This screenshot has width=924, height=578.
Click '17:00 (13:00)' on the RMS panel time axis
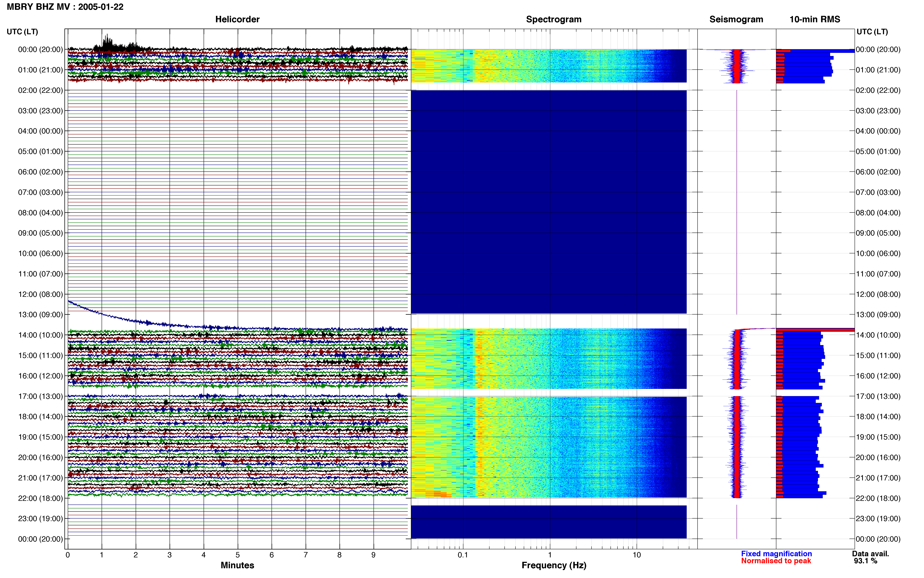click(878, 396)
